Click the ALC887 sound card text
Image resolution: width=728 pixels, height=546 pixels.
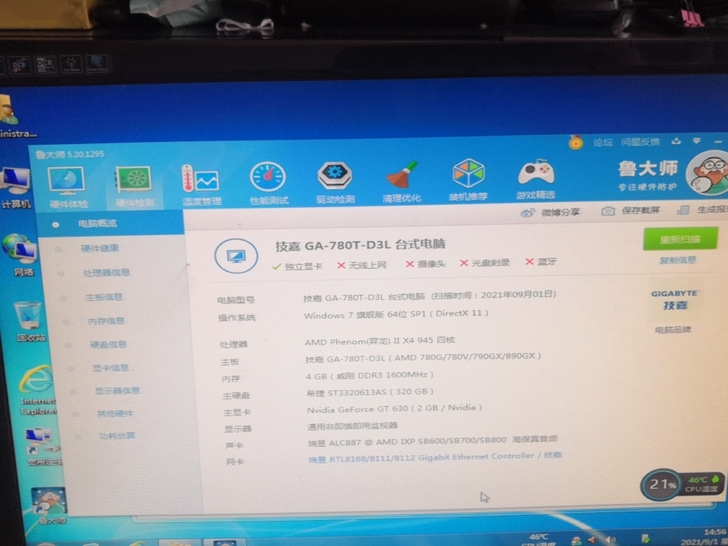click(x=432, y=441)
